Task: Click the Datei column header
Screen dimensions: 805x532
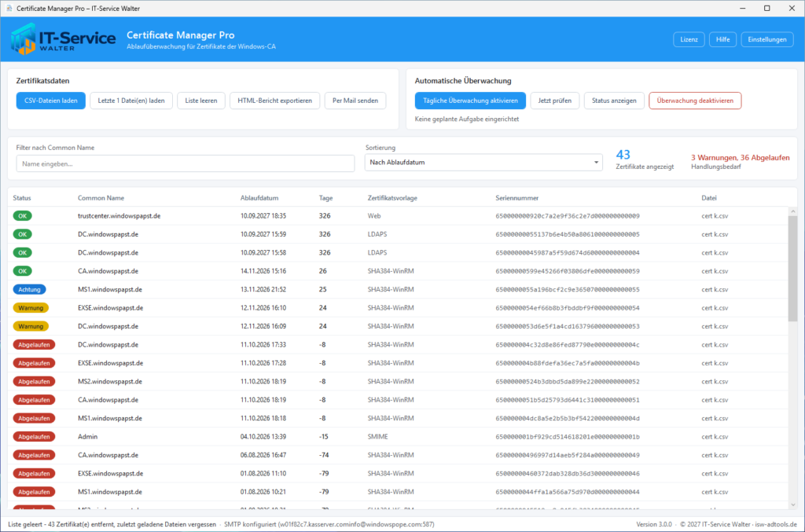Action: (709, 198)
